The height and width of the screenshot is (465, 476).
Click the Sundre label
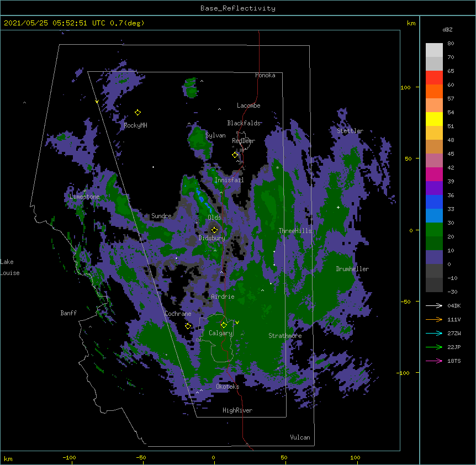[161, 216]
